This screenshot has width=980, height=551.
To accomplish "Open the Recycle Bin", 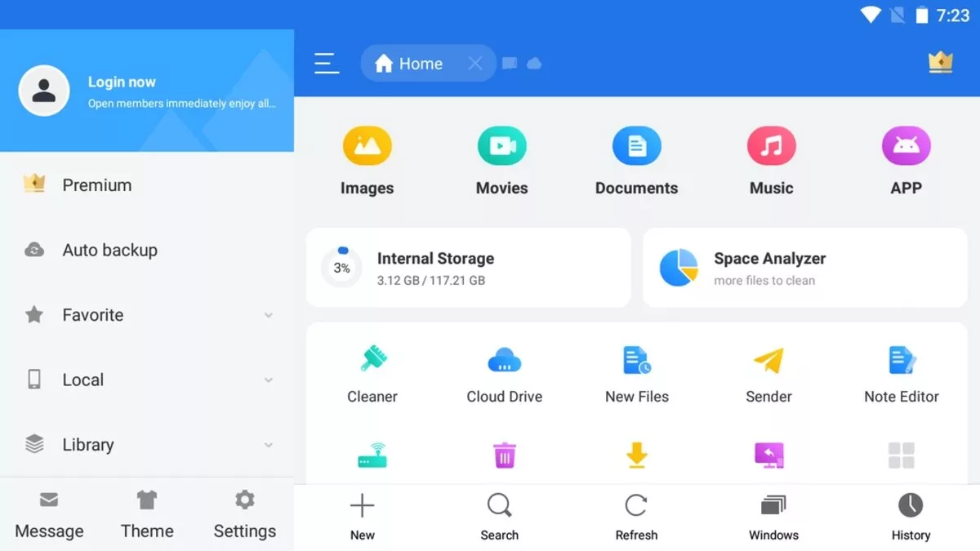I will (504, 455).
